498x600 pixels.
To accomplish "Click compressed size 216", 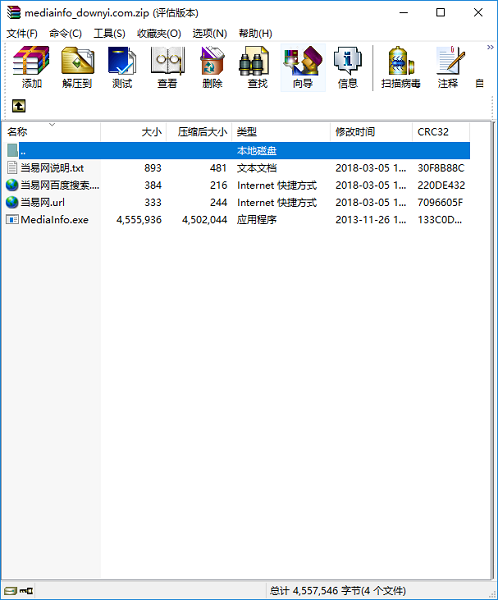I will tap(219, 185).
